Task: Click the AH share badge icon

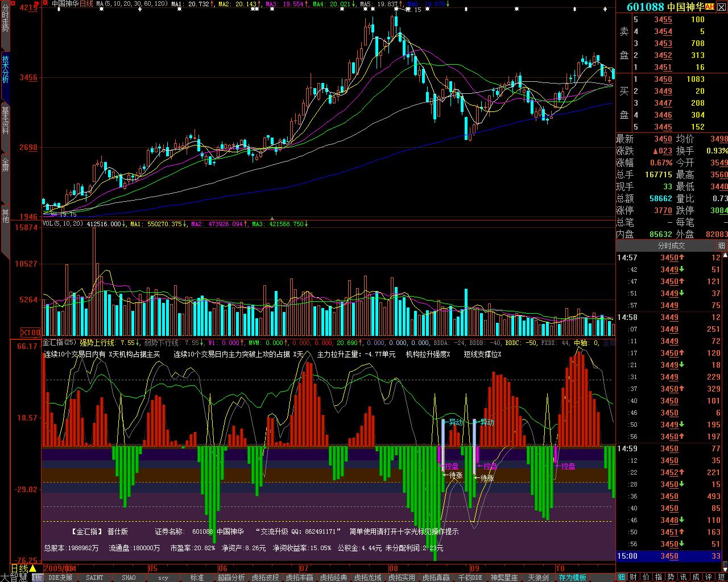Action: [710, 7]
